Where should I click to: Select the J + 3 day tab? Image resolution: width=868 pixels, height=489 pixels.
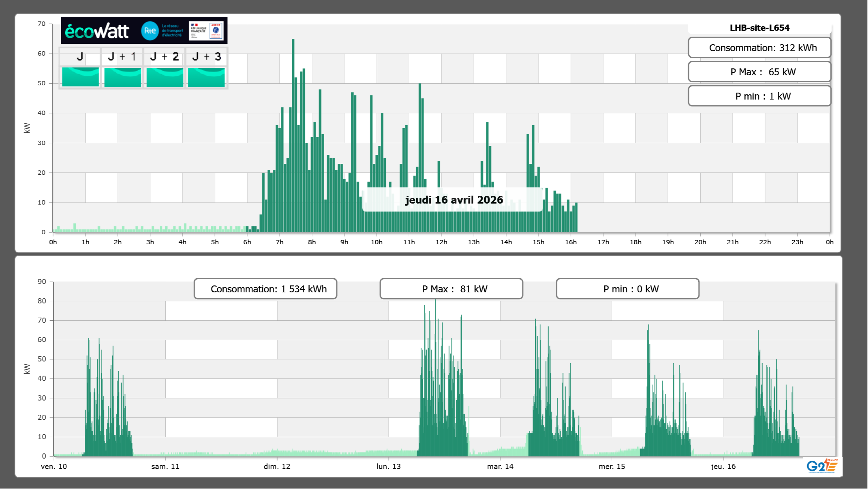(x=206, y=57)
